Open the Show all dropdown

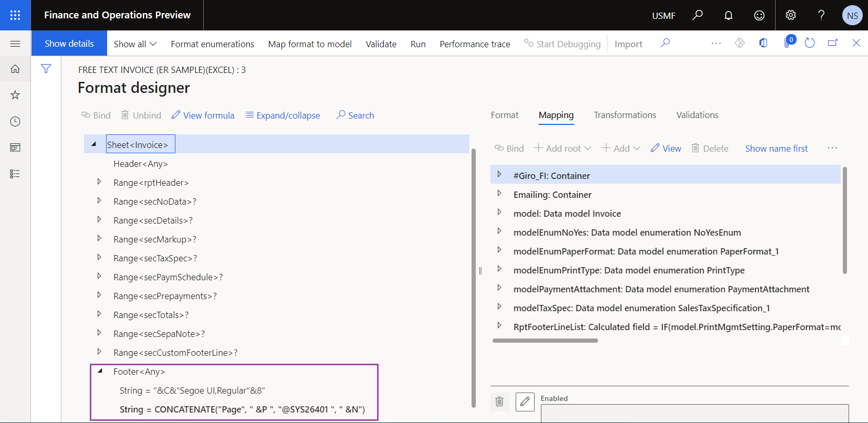click(x=135, y=44)
